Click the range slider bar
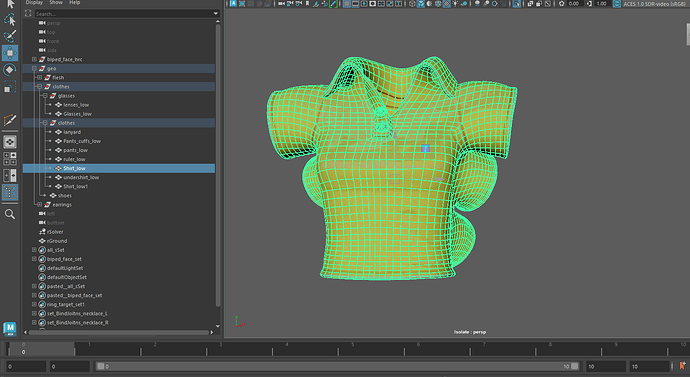Image resolution: width=690 pixels, height=377 pixels. pyautogui.click(x=338, y=366)
